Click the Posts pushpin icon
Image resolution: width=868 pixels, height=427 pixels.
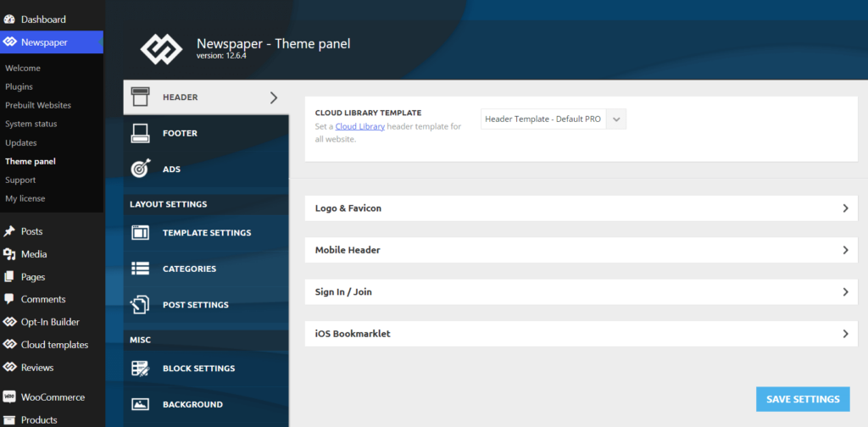pos(8,231)
